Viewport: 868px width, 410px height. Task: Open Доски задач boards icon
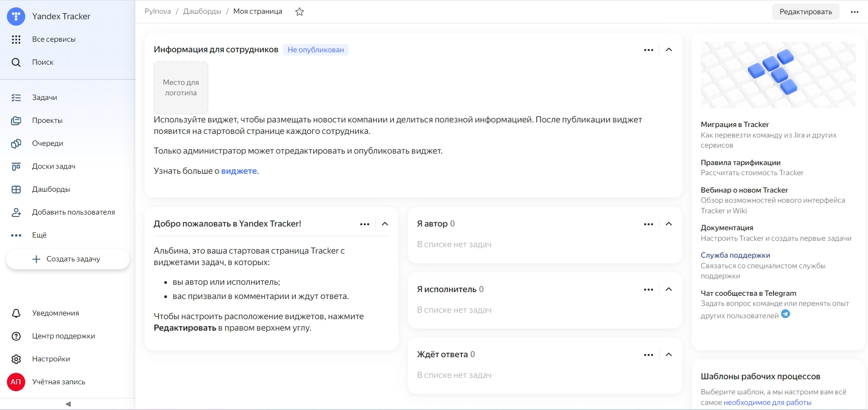pyautogui.click(x=16, y=166)
